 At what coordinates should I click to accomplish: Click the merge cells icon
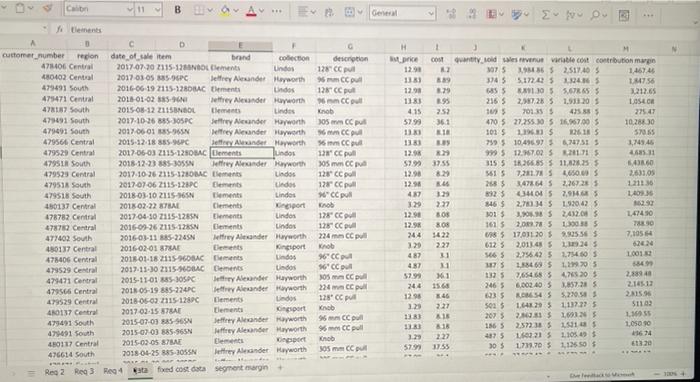349,13
